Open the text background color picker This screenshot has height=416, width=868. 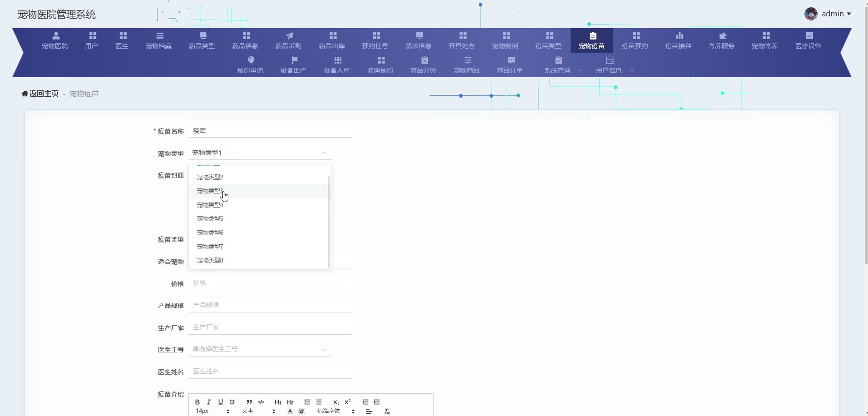[301, 411]
